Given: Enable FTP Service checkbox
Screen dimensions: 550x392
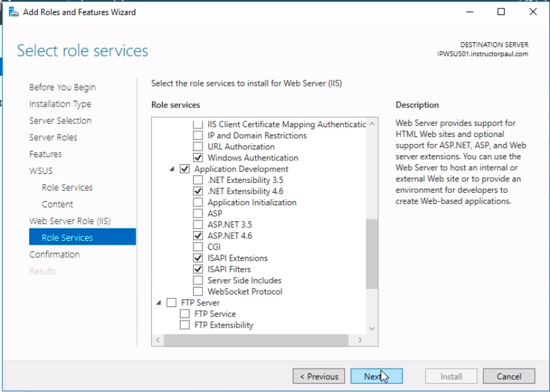Looking at the screenshot, I should (x=184, y=314).
